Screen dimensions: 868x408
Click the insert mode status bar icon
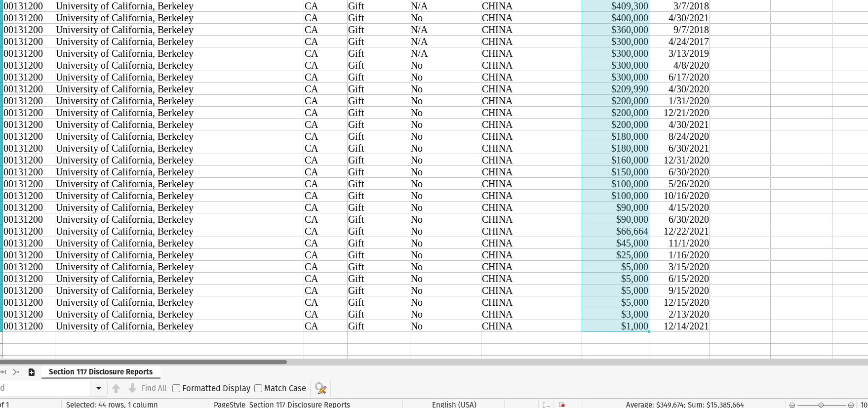point(546,405)
